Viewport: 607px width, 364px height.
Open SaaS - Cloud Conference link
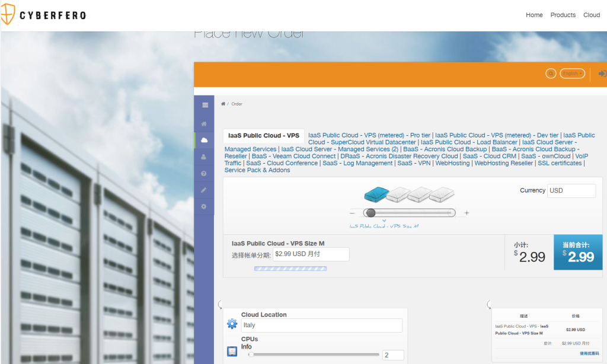pyautogui.click(x=282, y=163)
